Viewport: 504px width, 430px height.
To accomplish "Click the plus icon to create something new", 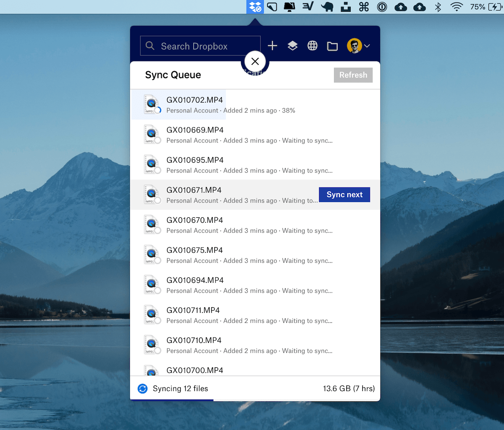I will (272, 46).
